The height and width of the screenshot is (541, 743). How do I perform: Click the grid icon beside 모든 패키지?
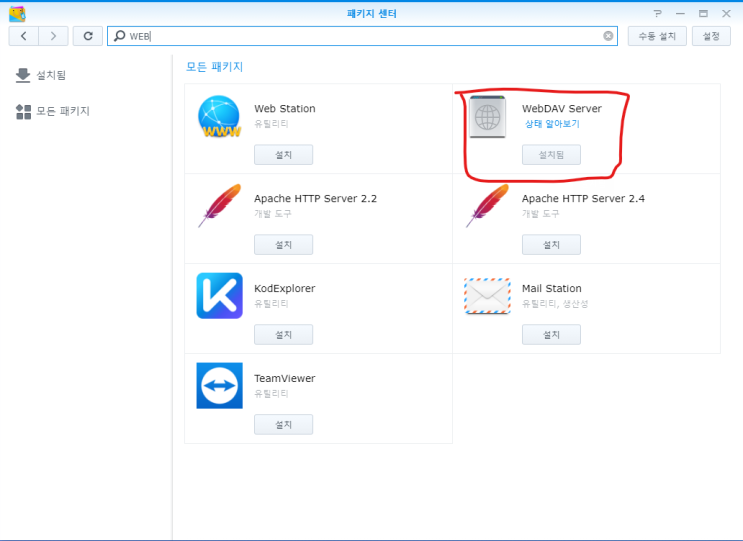click(23, 112)
